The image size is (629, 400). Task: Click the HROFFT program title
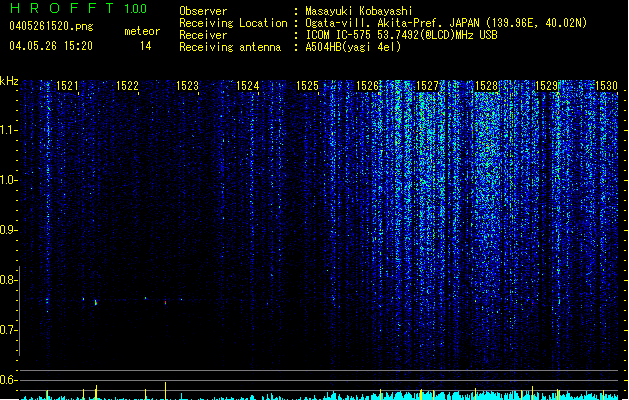click(62, 8)
